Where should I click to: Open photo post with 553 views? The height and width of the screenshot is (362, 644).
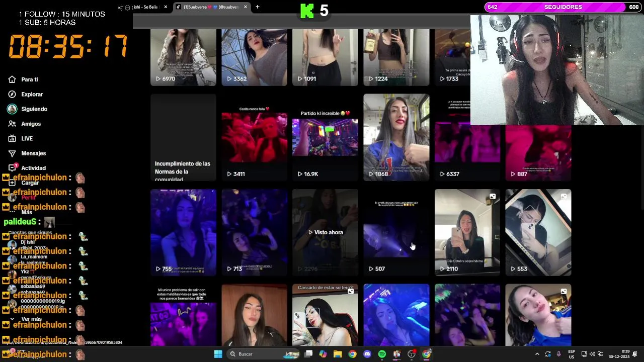click(x=538, y=232)
